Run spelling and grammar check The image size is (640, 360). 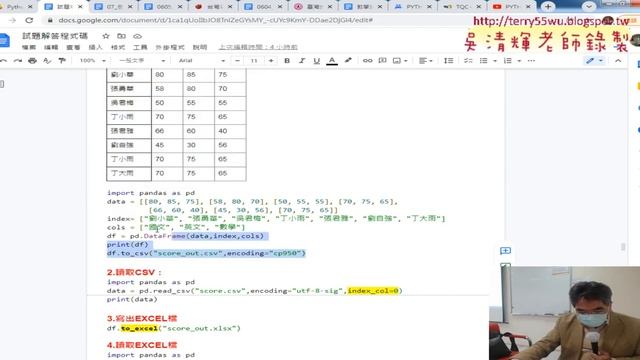coord(47,61)
